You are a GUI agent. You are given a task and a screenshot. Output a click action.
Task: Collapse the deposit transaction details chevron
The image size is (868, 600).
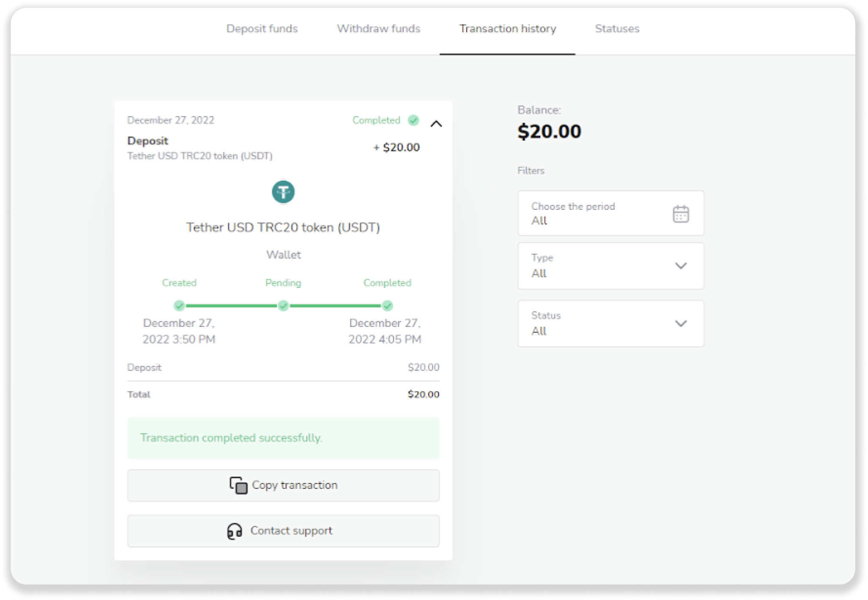coord(436,124)
